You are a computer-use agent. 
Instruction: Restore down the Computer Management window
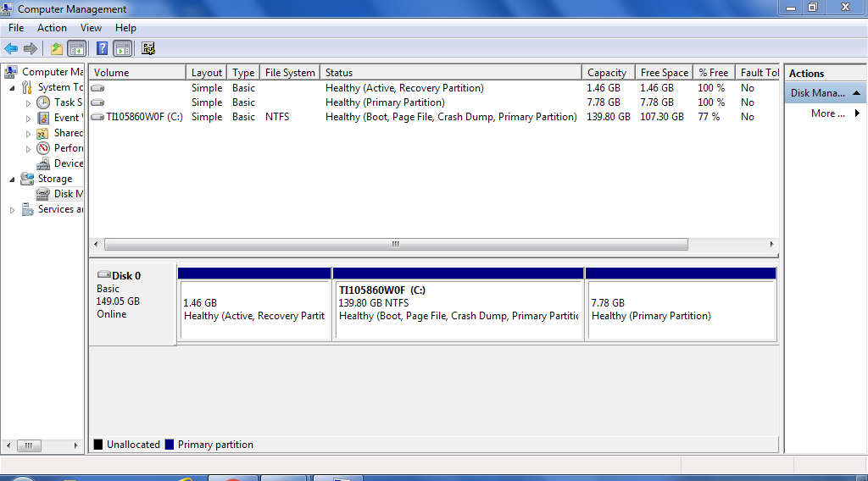pos(813,7)
